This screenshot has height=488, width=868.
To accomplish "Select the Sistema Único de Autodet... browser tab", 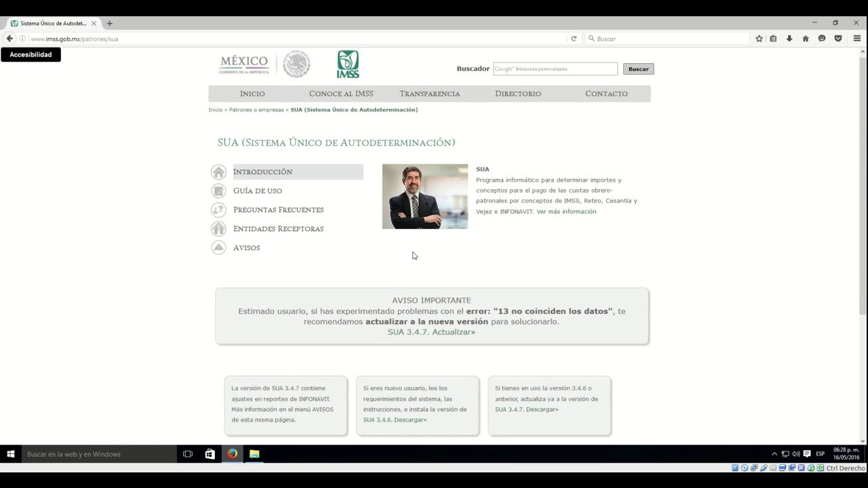I will 54,23.
